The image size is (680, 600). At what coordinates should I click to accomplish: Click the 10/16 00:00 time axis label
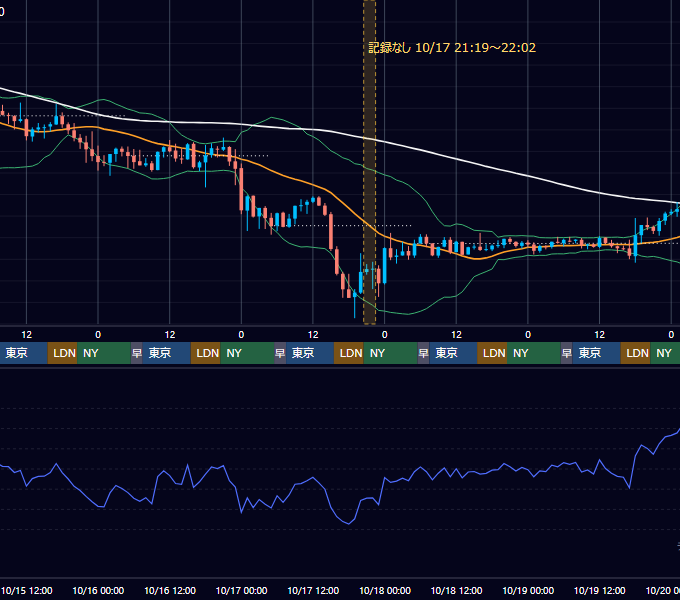[x=98, y=590]
